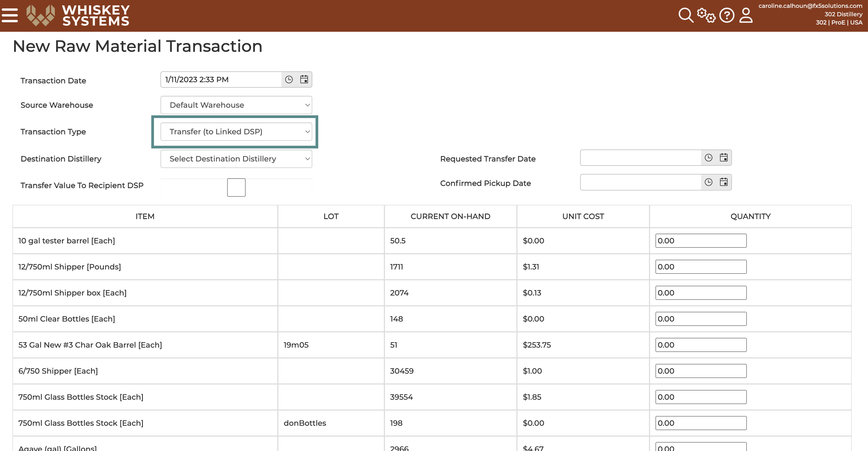Click the Requested Transfer Date text field
The height and width of the screenshot is (451, 868).
coord(641,158)
